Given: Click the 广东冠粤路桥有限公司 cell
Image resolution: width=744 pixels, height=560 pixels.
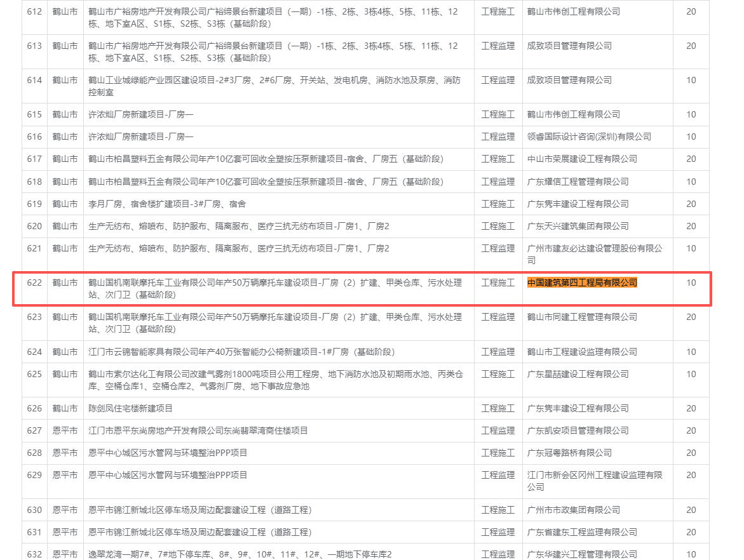Looking at the screenshot, I should pos(569,453).
